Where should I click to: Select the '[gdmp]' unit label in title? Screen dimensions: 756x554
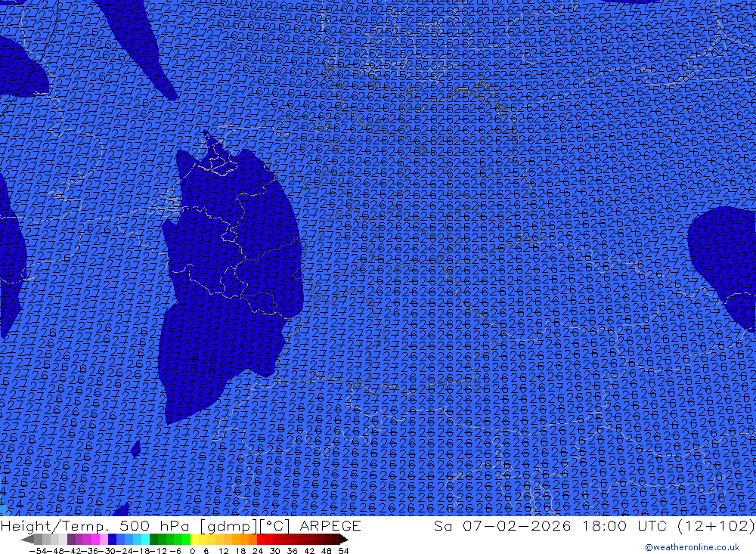pyautogui.click(x=228, y=525)
